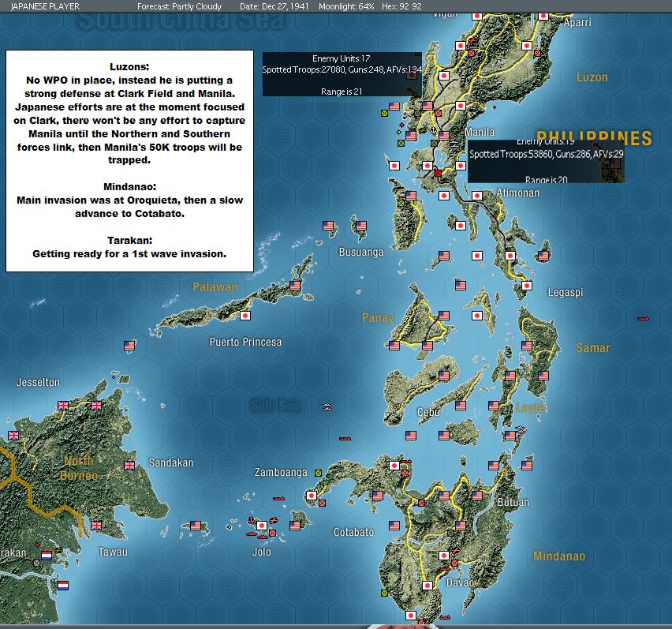Click the 'Enemy Units:17' tooltip panel
The image size is (672, 629).
coord(342,74)
